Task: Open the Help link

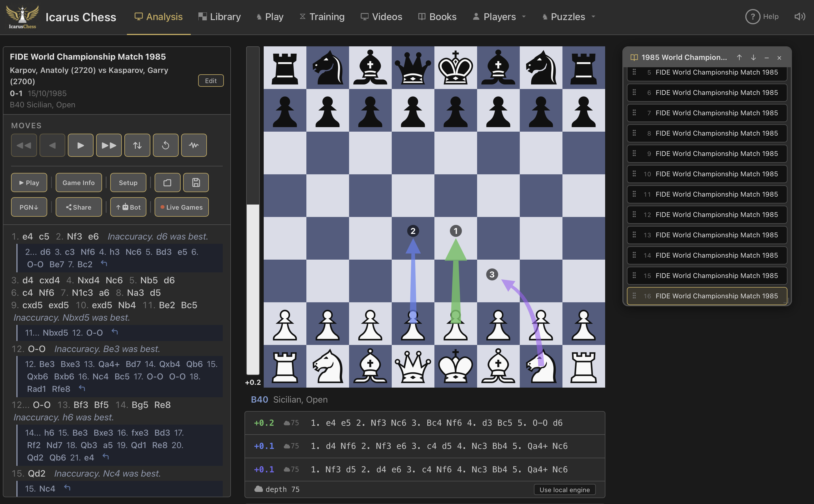Action: 762,17
